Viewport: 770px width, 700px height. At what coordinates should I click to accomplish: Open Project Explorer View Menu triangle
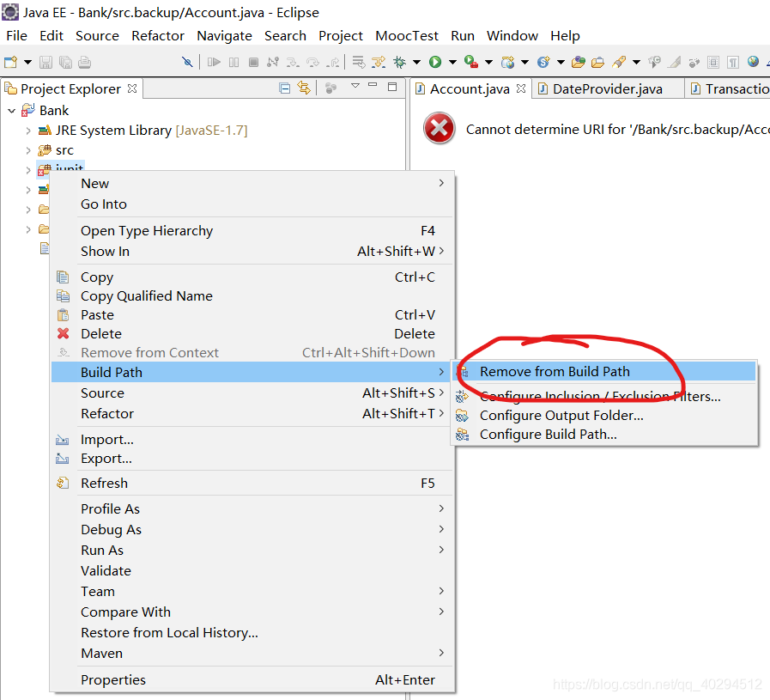click(355, 86)
